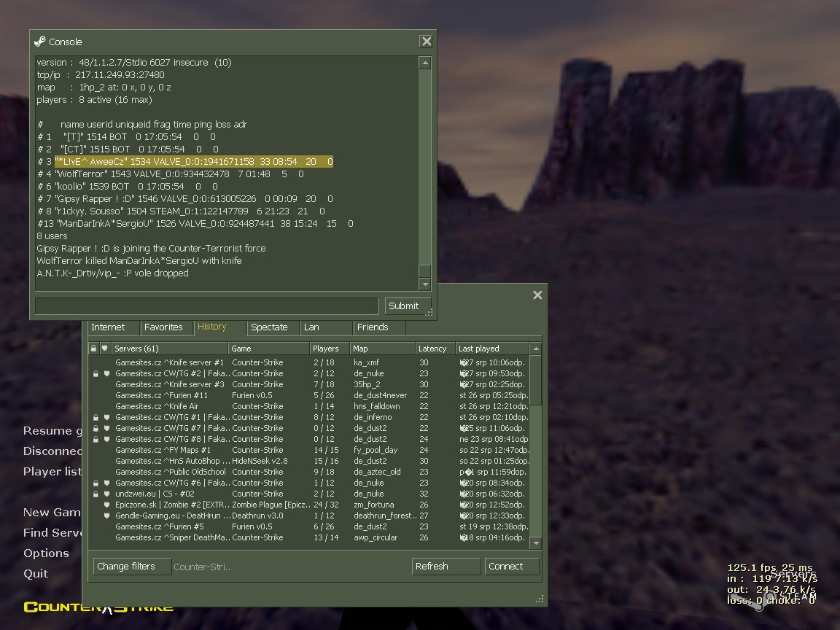Focus the console command input field

207,306
